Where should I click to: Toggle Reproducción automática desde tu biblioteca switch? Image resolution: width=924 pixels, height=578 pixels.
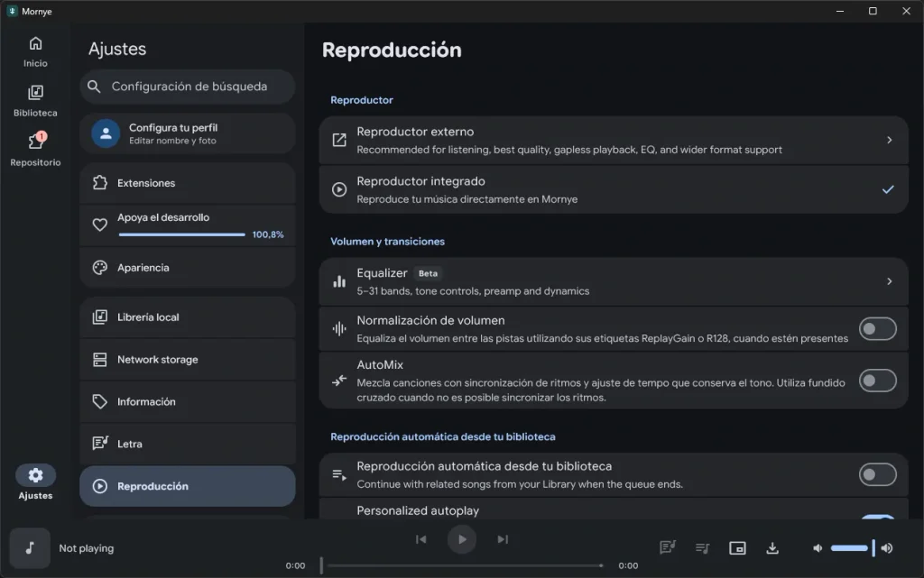click(x=877, y=474)
